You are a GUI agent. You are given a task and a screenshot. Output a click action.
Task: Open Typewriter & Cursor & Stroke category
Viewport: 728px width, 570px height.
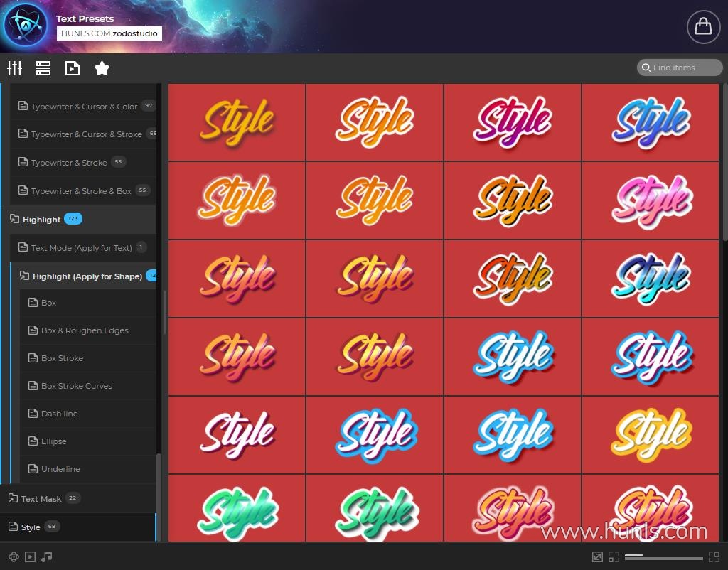point(84,134)
